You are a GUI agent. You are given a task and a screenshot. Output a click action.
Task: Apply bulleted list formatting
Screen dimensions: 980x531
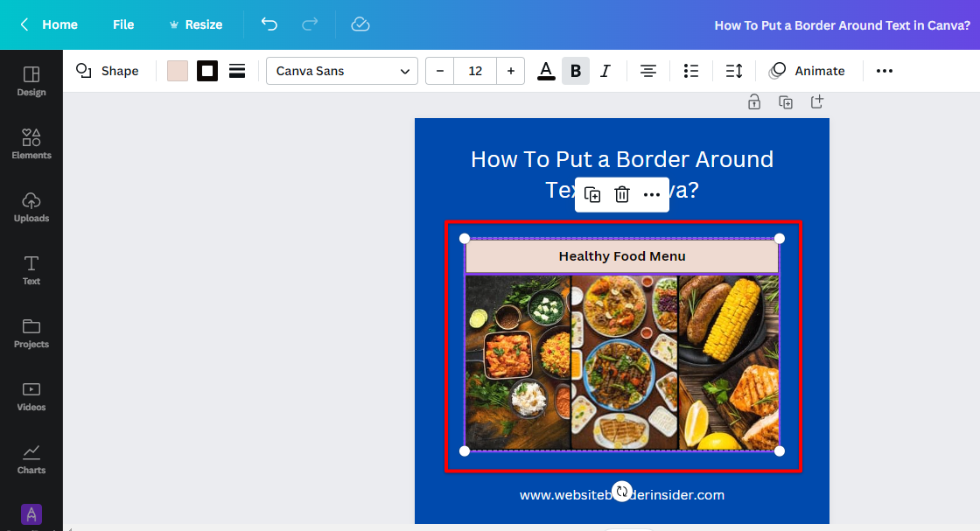[x=691, y=71]
